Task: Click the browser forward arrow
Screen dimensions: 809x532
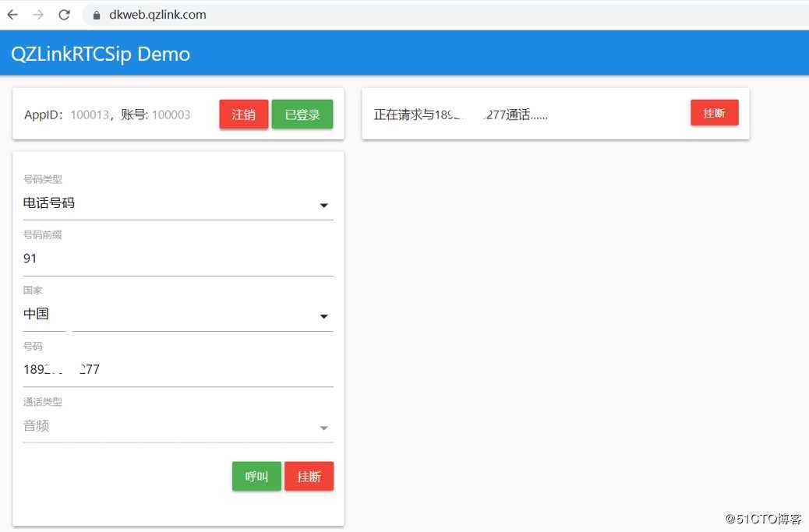Action: coord(38,15)
